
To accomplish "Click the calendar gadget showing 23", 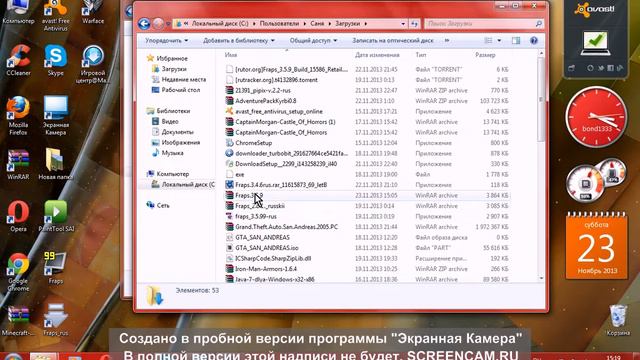I will click(x=597, y=246).
